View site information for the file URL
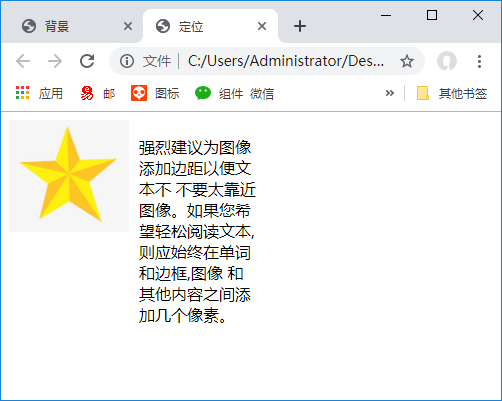The height and width of the screenshot is (401, 502). [127, 61]
